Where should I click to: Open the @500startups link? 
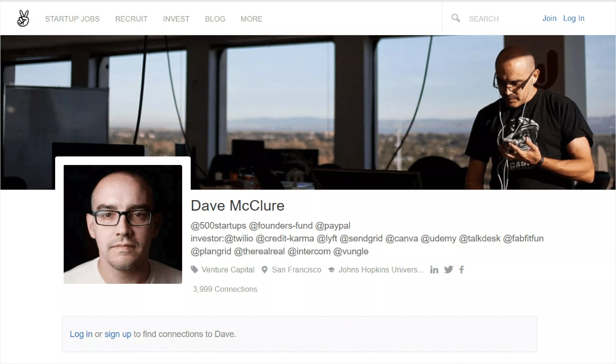(x=218, y=226)
